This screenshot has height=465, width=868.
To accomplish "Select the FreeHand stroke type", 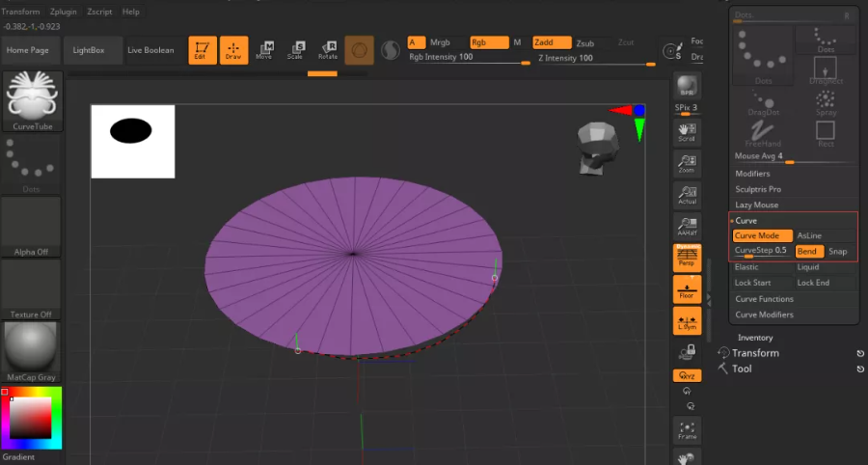I will tap(764, 134).
